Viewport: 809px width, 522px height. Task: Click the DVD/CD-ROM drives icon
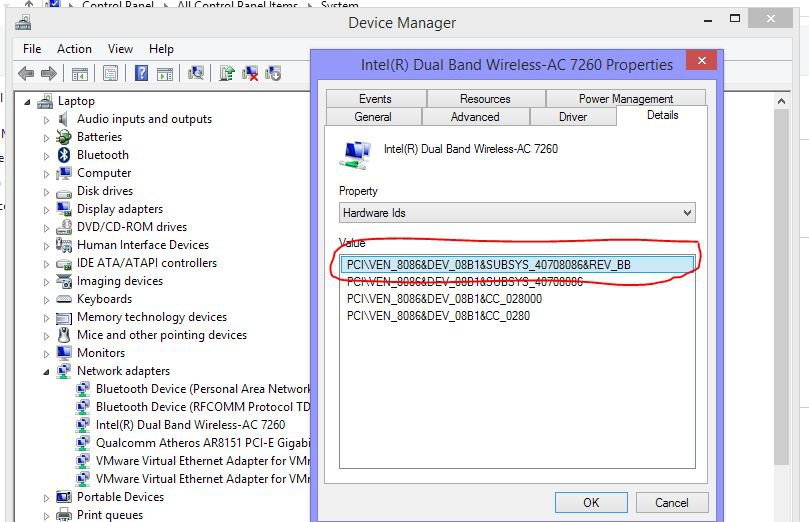click(64, 227)
